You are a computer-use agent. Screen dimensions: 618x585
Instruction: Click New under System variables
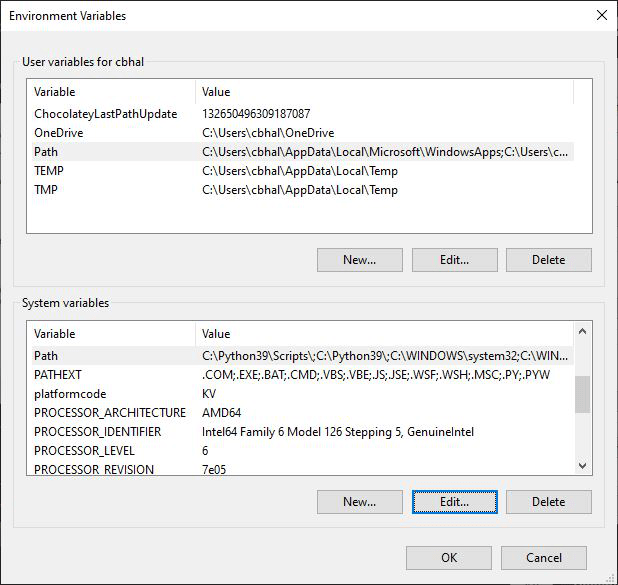coord(359,501)
